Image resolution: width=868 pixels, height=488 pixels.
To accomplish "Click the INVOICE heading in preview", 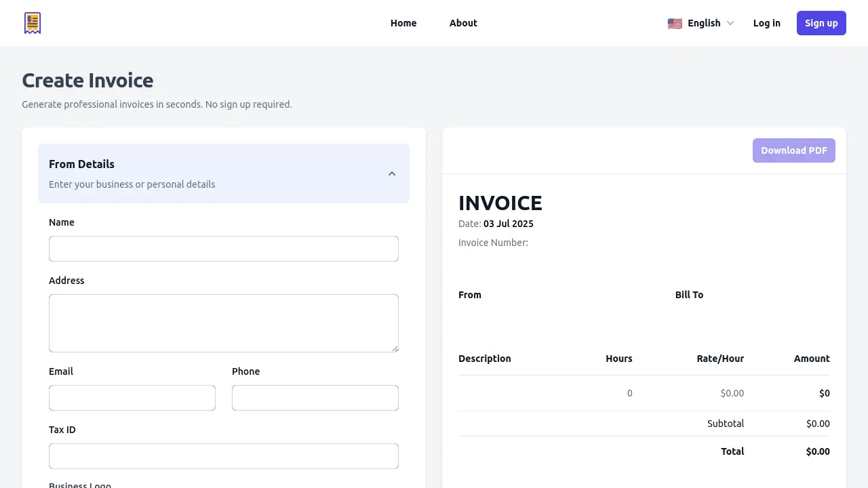I will (x=500, y=203).
